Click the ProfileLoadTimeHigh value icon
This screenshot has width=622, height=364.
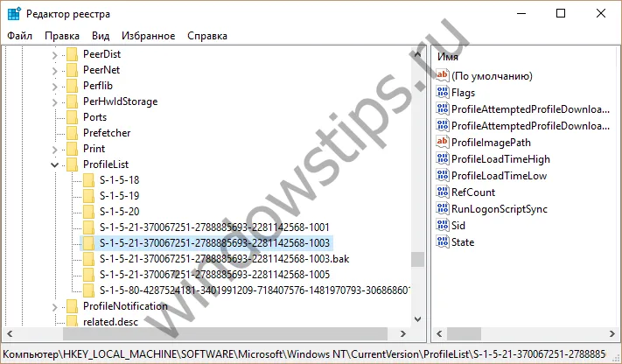tap(443, 158)
